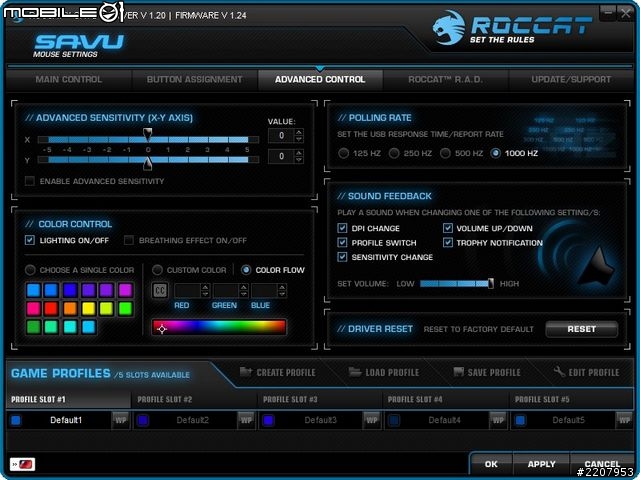Screen dimensions: 640x480
Task: Click color indicator of Default1 profile
Action: pos(16,420)
